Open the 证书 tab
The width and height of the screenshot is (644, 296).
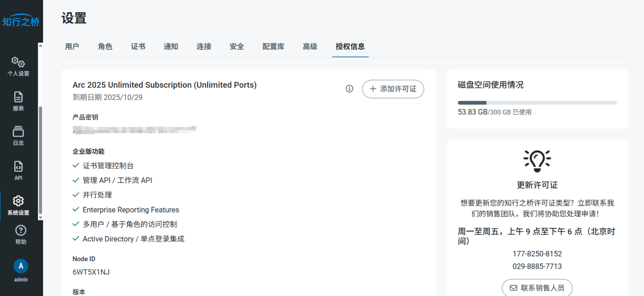[138, 47]
